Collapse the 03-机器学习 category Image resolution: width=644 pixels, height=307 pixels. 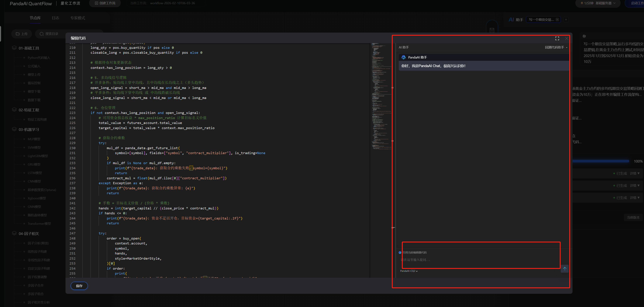click(x=29, y=129)
